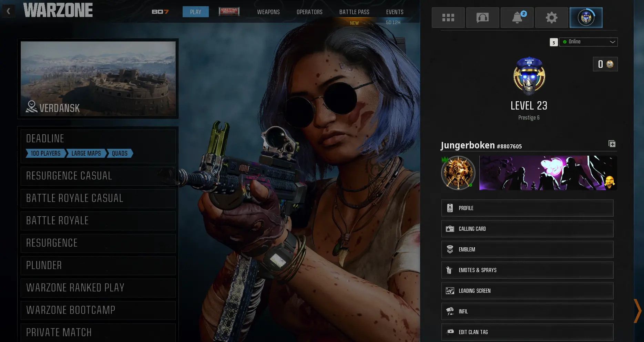Select Private Match mode
Image resolution: width=644 pixels, height=342 pixels.
(98, 332)
